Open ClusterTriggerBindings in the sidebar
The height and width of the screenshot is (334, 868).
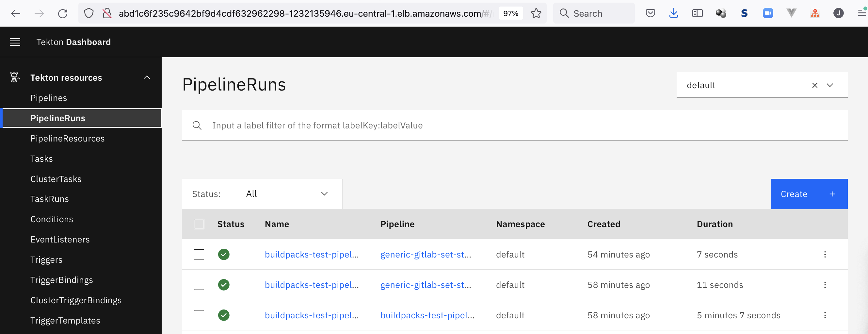click(x=76, y=300)
